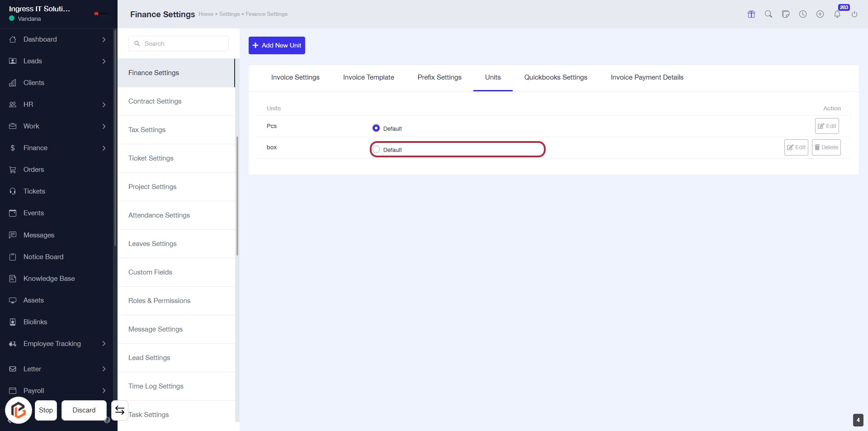Expand the Dashboard sidebar menu
868x431 pixels.
click(x=104, y=39)
